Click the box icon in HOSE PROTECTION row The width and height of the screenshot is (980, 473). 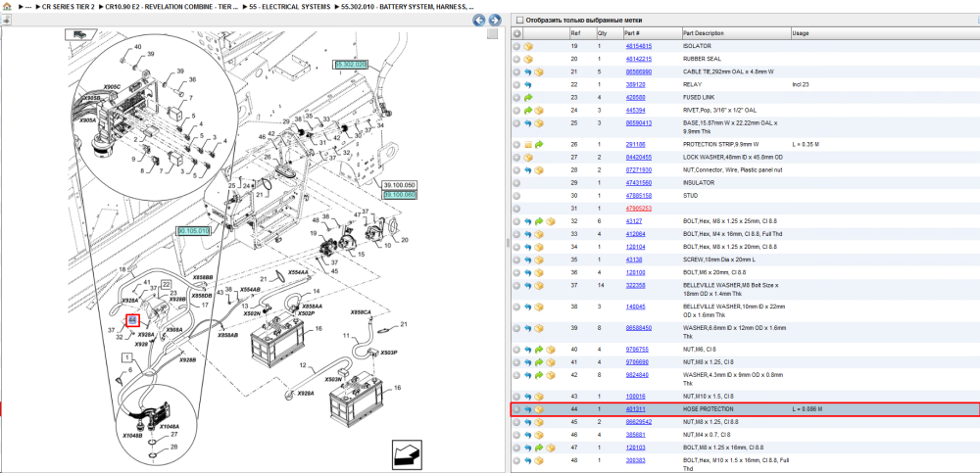pos(539,409)
